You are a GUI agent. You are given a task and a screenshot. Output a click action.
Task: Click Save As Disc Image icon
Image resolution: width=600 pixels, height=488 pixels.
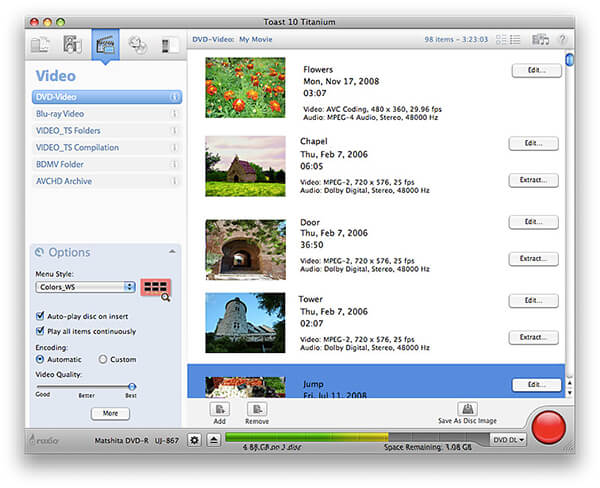pos(467,409)
